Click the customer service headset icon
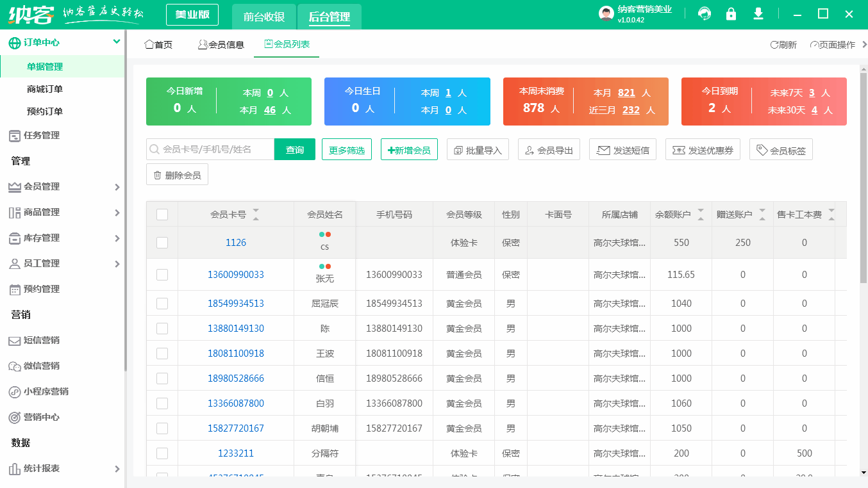The height and width of the screenshot is (488, 868). click(704, 13)
